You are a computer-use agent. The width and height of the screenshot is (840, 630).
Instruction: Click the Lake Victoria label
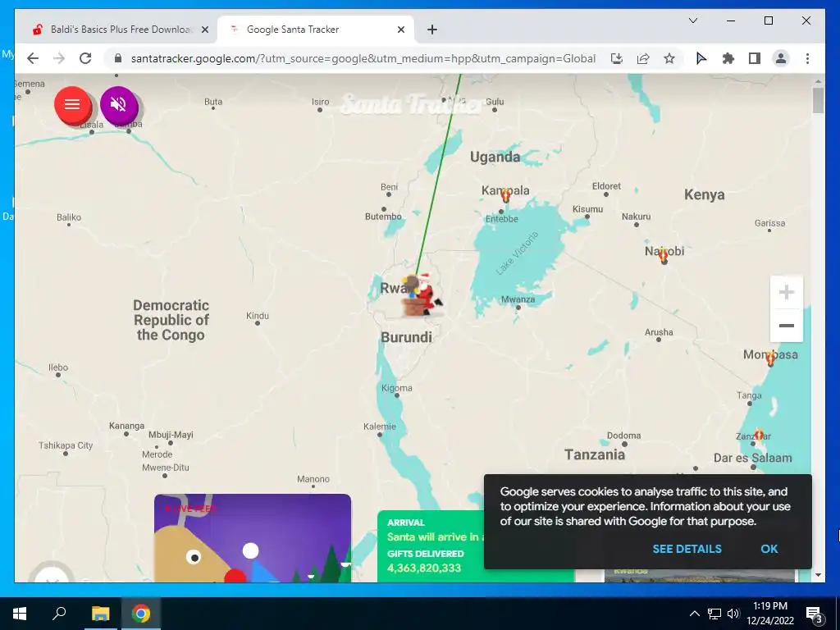pyautogui.click(x=517, y=253)
